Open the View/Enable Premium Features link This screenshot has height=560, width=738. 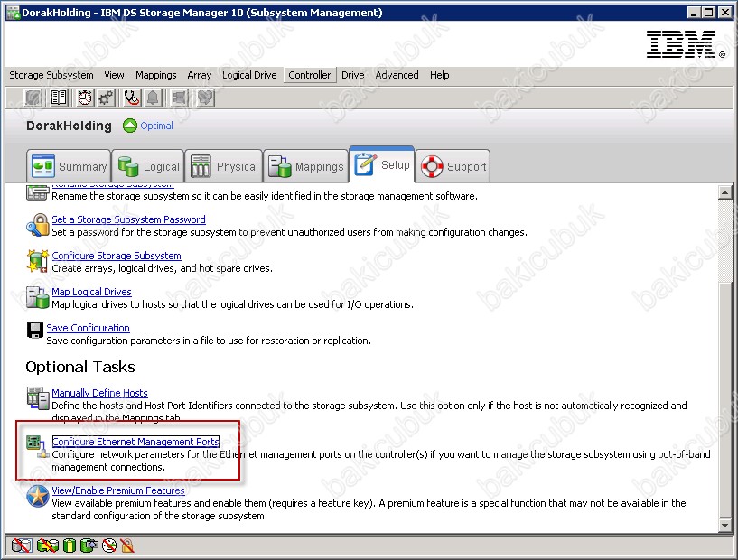pyautogui.click(x=118, y=490)
